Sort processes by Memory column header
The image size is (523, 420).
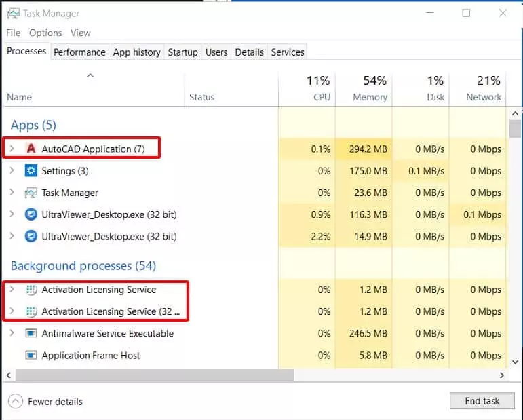tap(369, 97)
